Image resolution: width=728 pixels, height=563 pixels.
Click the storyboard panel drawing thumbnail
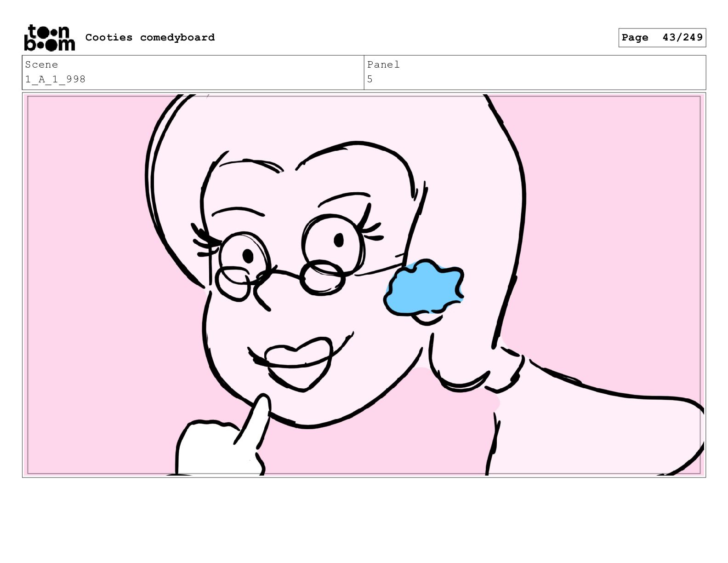click(364, 285)
